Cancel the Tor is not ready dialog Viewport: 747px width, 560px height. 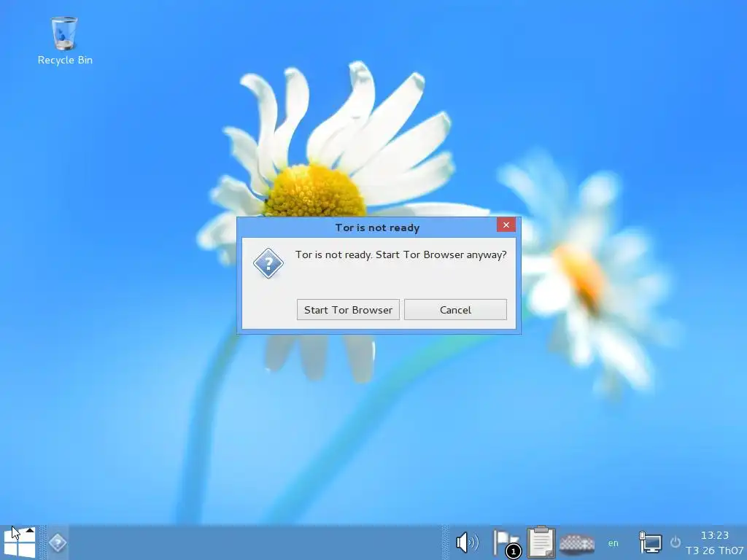pos(455,309)
